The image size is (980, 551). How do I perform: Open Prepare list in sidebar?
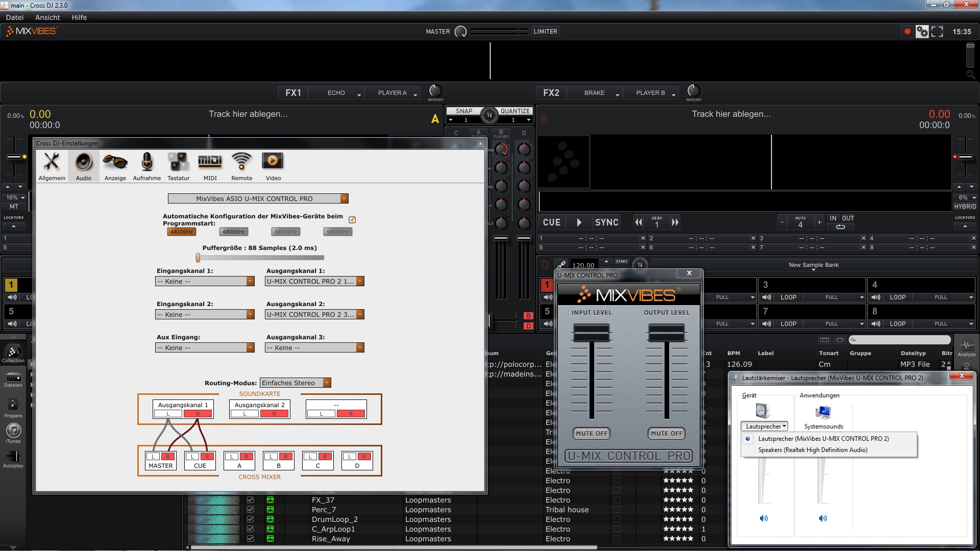point(13,408)
